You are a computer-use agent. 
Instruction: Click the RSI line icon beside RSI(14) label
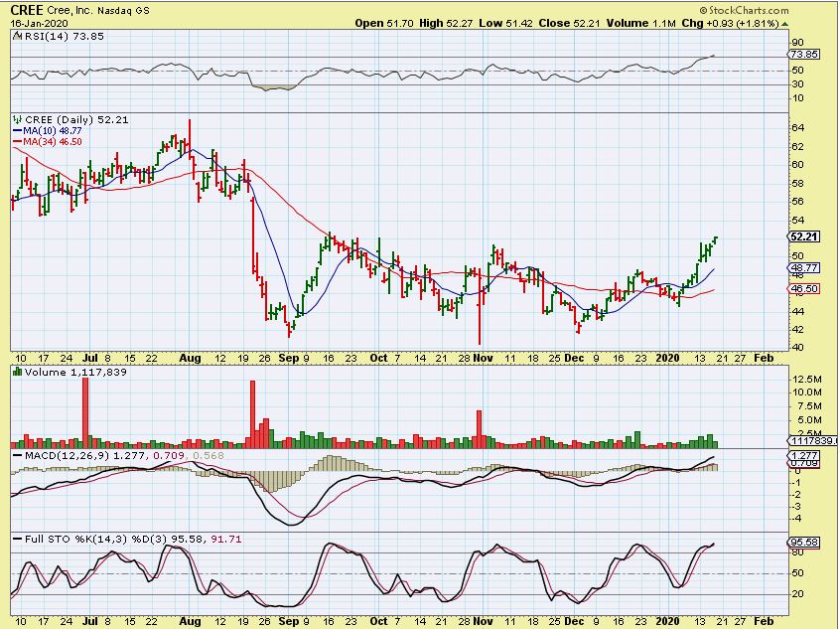[x=17, y=37]
